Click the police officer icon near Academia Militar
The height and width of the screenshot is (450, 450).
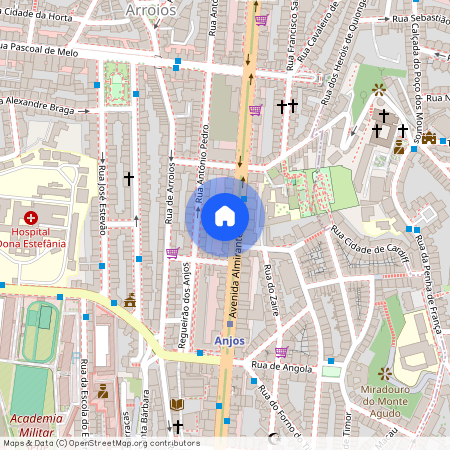103,391
